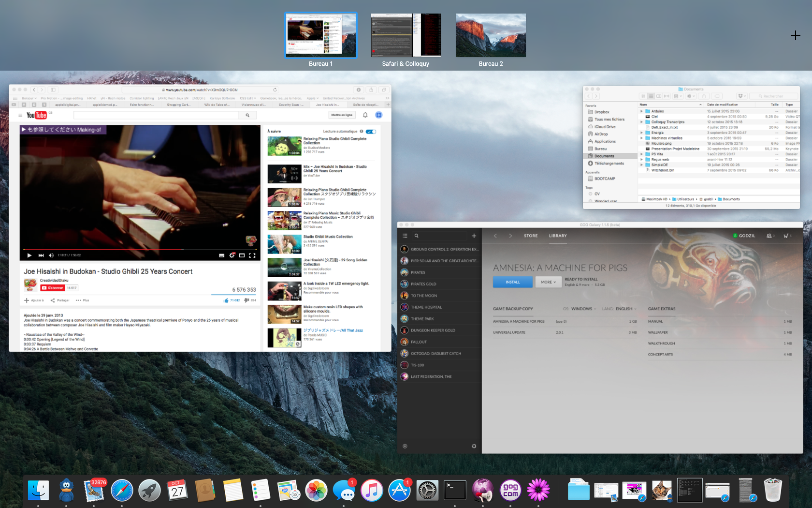812x508 pixels.
Task: Click the S'abonner subscribe button
Action: [53, 288]
